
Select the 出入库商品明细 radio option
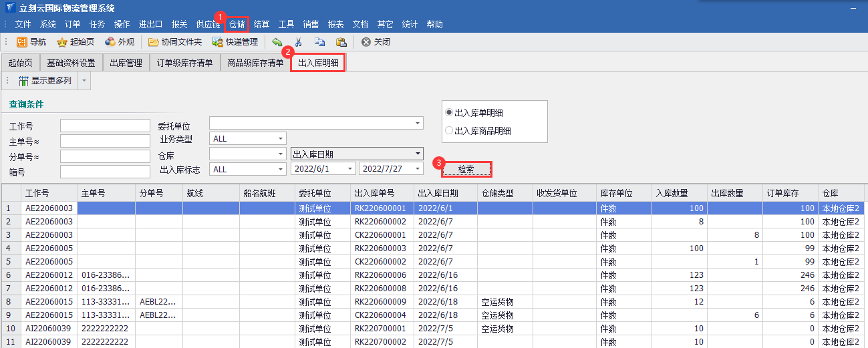coord(450,131)
